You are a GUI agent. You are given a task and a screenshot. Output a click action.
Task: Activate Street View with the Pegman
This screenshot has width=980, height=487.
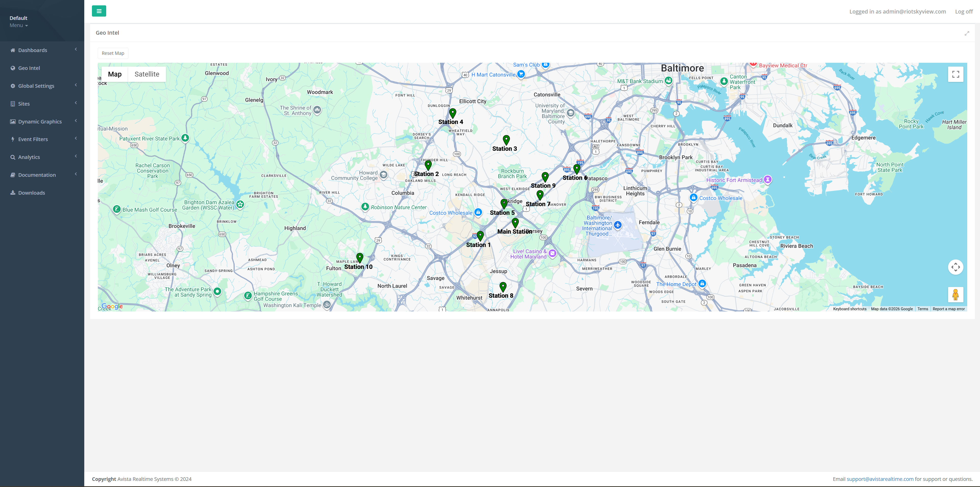956,294
